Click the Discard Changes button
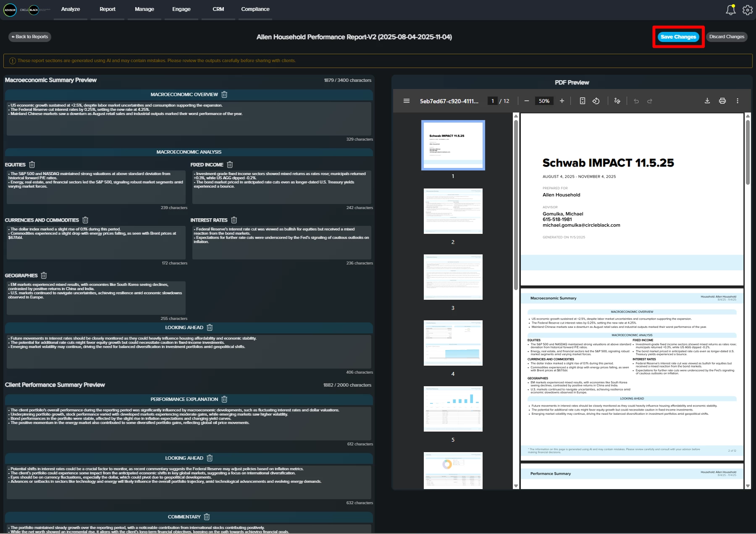Screen dimensions: 756x534 coord(727,37)
